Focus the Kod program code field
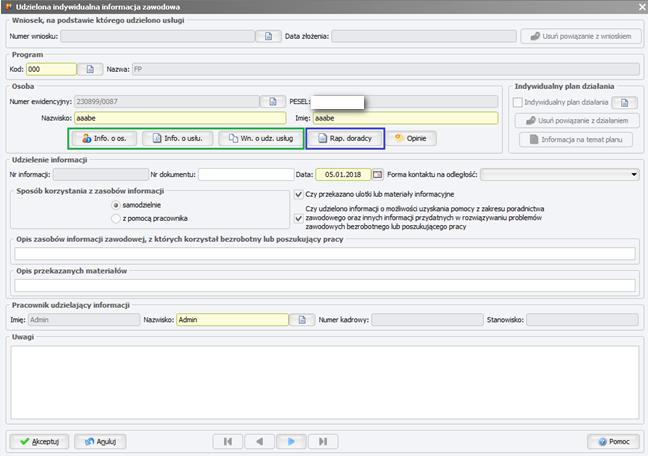Viewport: 648px width, 456px height. point(51,69)
